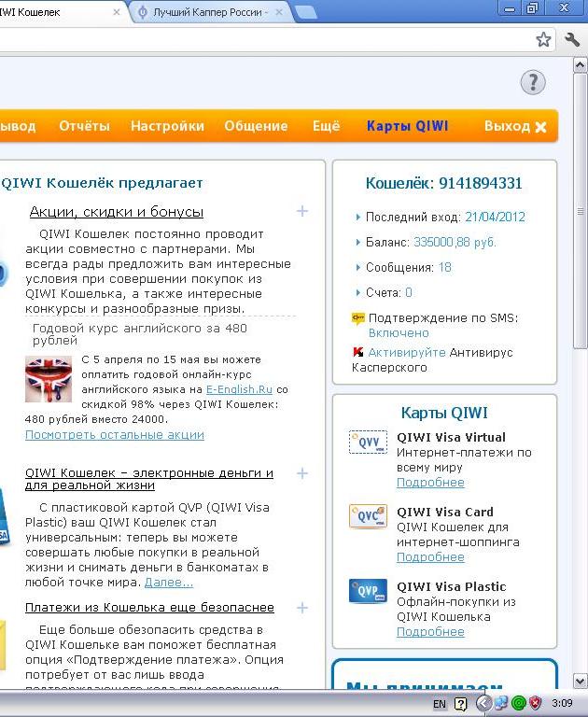
Task: Open the Платежи из Кошелька еще безопаснее heading
Action: pyautogui.click(x=149, y=608)
